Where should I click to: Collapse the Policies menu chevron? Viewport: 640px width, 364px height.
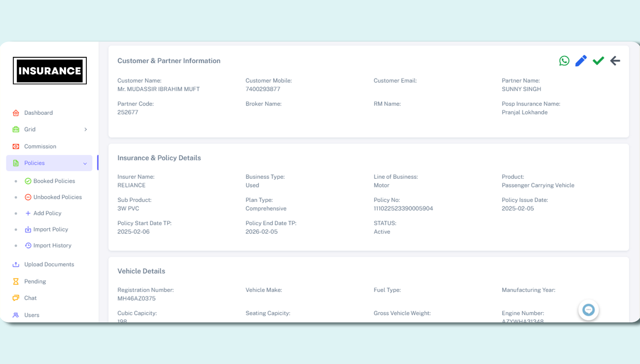pos(85,164)
